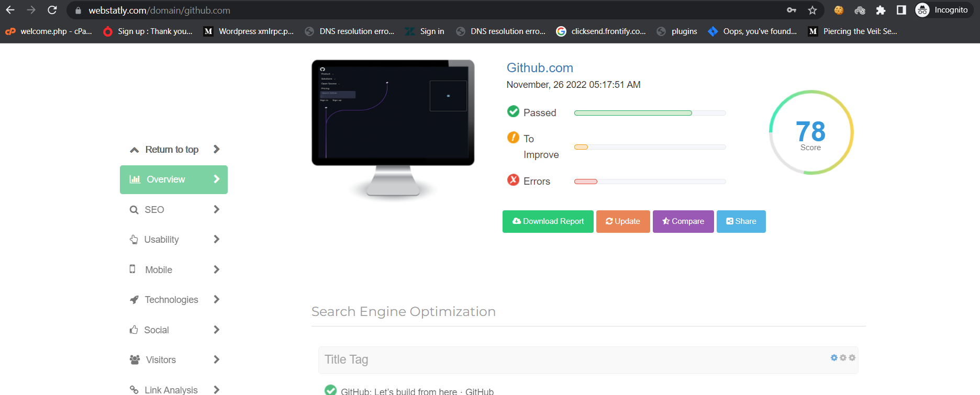Viewport: 980px width, 395px height.
Task: Select Return to top in sidebar
Action: 174,150
